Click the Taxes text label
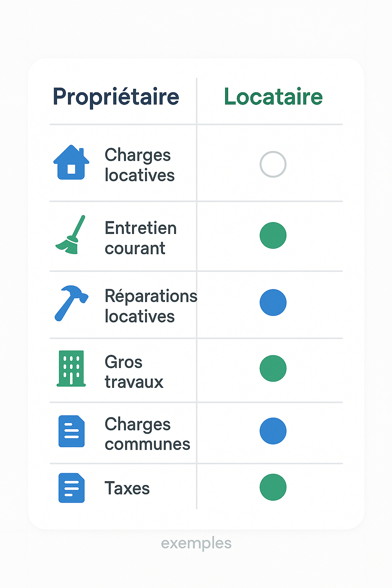The image size is (392, 588). coord(127,488)
